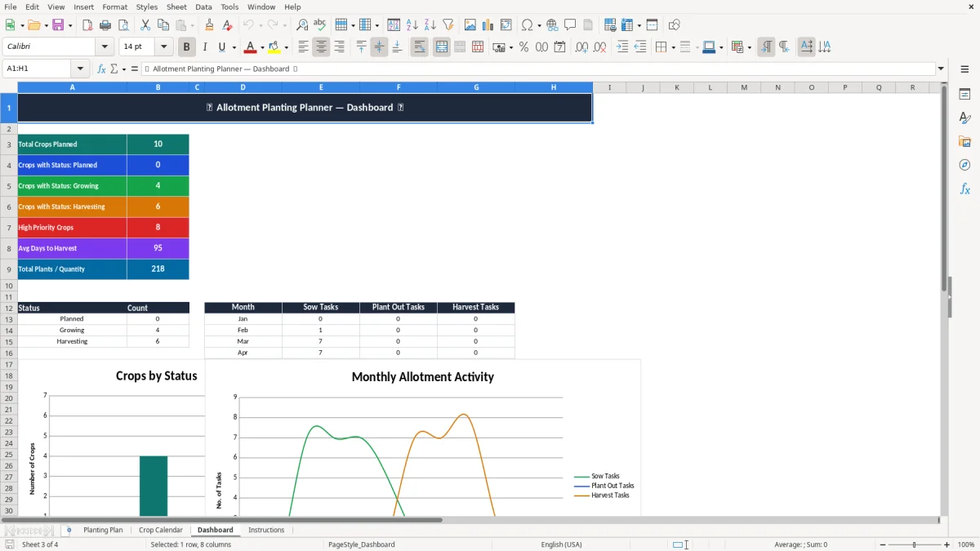
Task: Select Clone Formatting paintbrush
Action: pyautogui.click(x=210, y=25)
